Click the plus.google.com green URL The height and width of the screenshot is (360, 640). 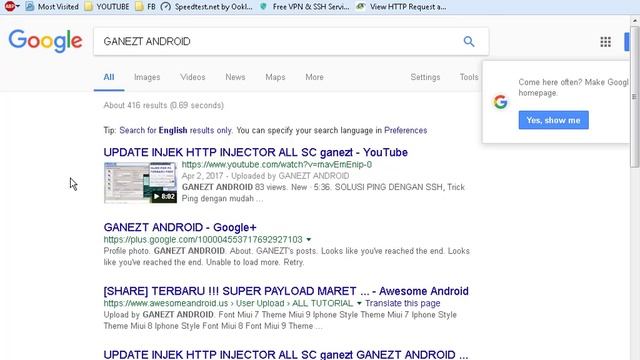(203, 240)
